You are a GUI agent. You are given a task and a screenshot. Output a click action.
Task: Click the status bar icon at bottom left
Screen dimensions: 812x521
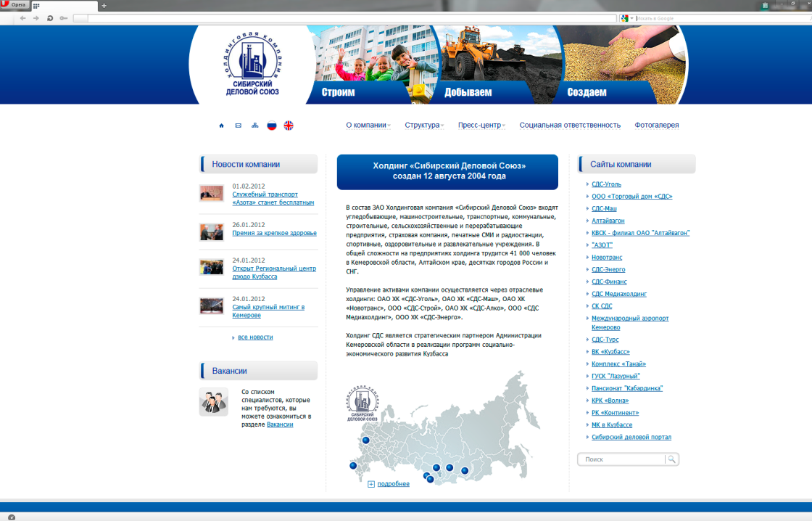pyautogui.click(x=12, y=517)
